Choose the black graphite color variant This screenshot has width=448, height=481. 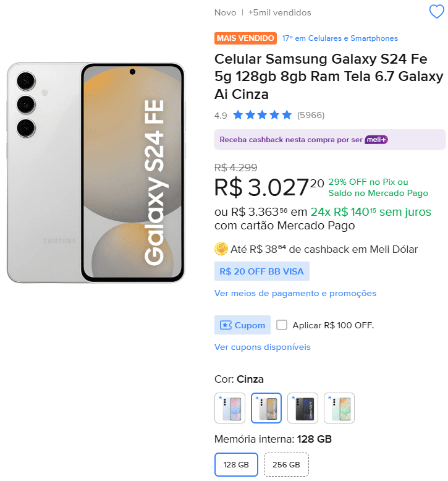click(x=303, y=408)
